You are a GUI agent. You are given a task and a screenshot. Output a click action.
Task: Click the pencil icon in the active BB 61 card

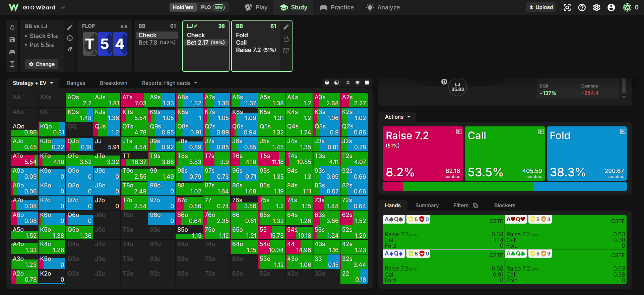pyautogui.click(x=286, y=27)
